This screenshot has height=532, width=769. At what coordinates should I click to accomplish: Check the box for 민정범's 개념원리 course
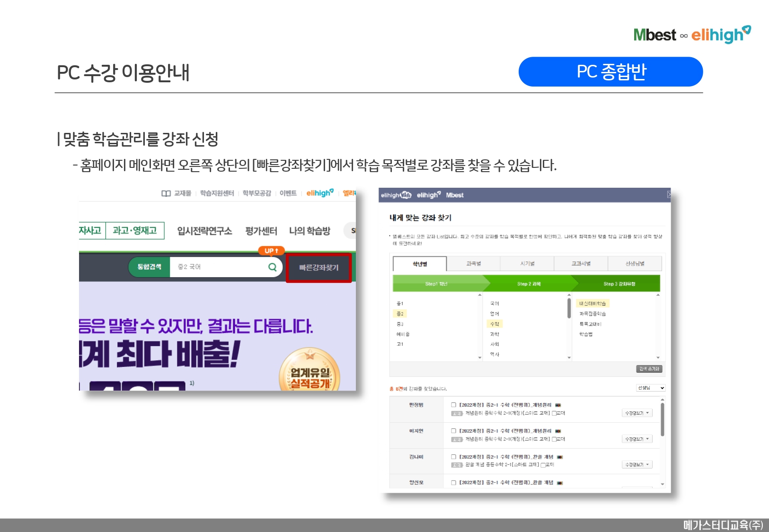(453, 405)
